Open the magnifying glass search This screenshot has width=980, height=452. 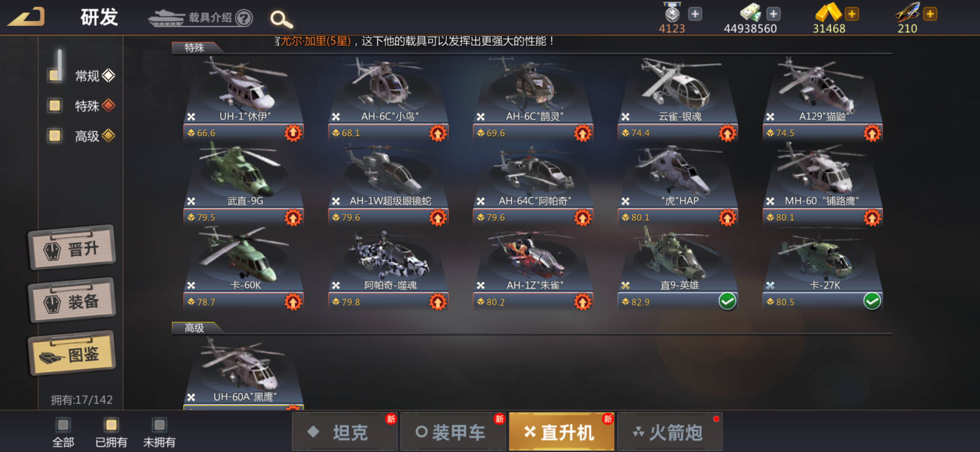pos(281,19)
